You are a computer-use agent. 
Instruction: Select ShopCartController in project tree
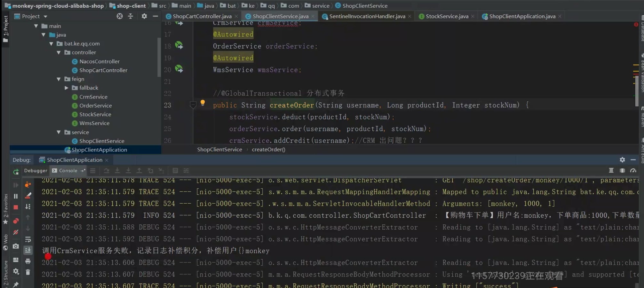click(103, 70)
